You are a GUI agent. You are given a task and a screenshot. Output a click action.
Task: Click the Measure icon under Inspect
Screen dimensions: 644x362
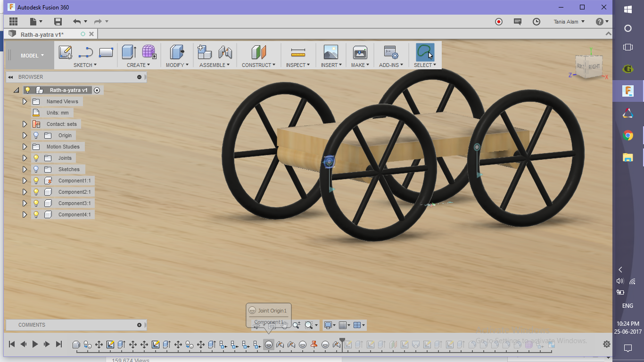click(x=298, y=52)
